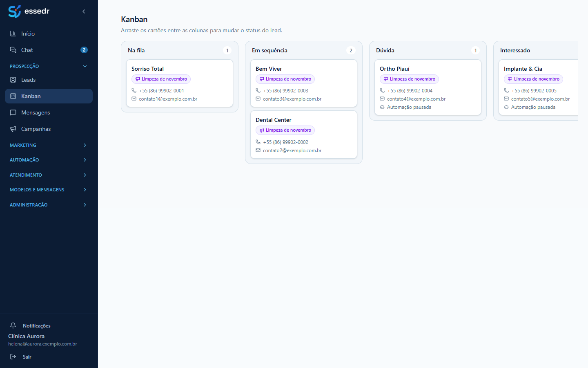This screenshot has height=368, width=588.
Task: Open Início from the sidebar
Action: [49, 34]
